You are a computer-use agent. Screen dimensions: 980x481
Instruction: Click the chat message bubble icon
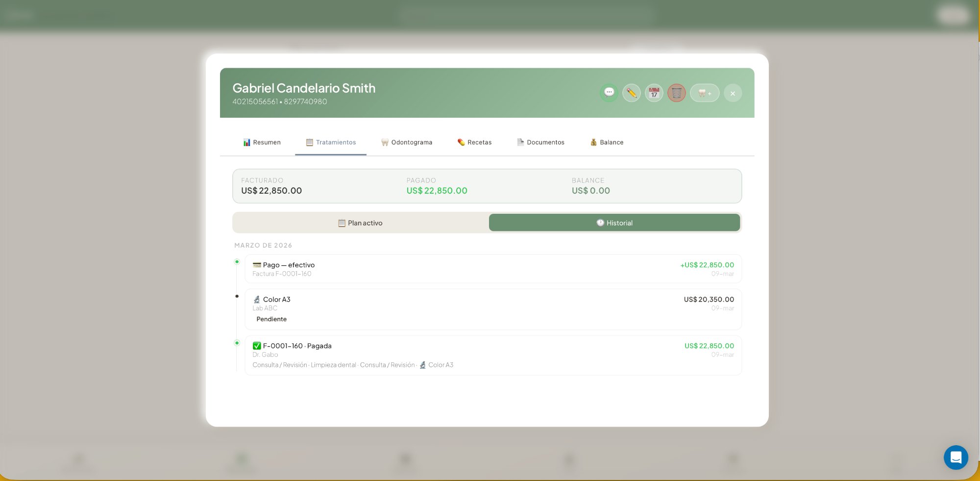(x=609, y=93)
